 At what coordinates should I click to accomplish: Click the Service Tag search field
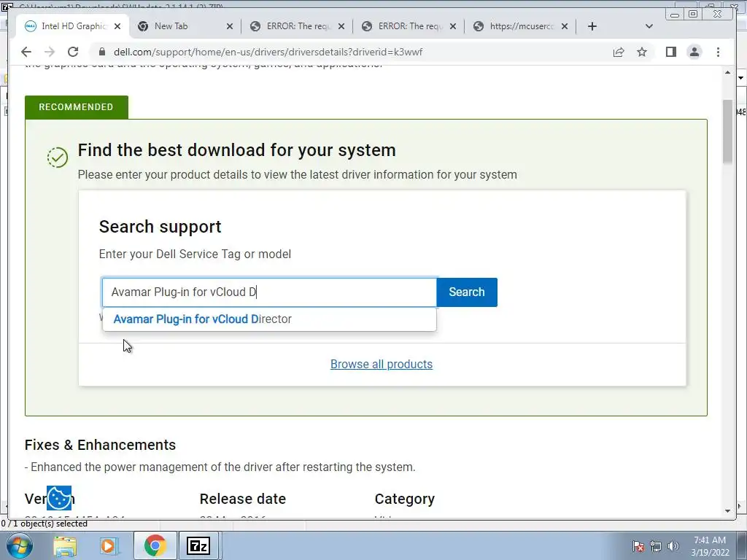(269, 292)
